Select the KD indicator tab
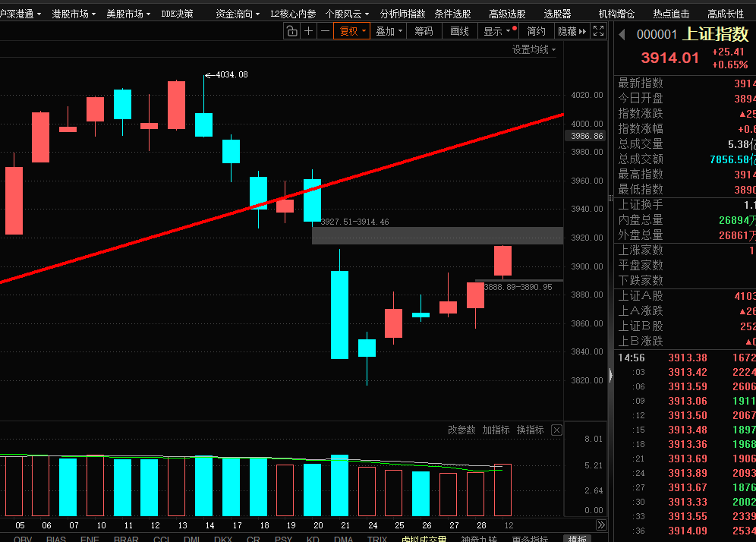756x542 pixels. 312,537
